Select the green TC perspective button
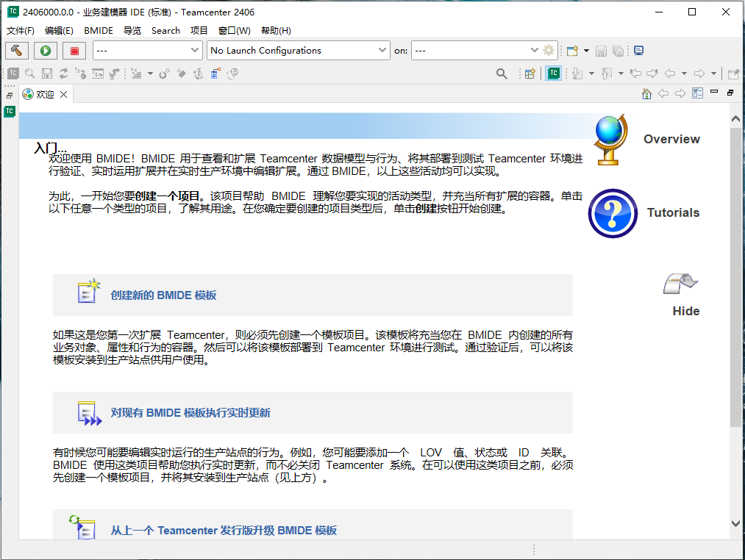Screen dimensions: 745x560 tap(554, 73)
